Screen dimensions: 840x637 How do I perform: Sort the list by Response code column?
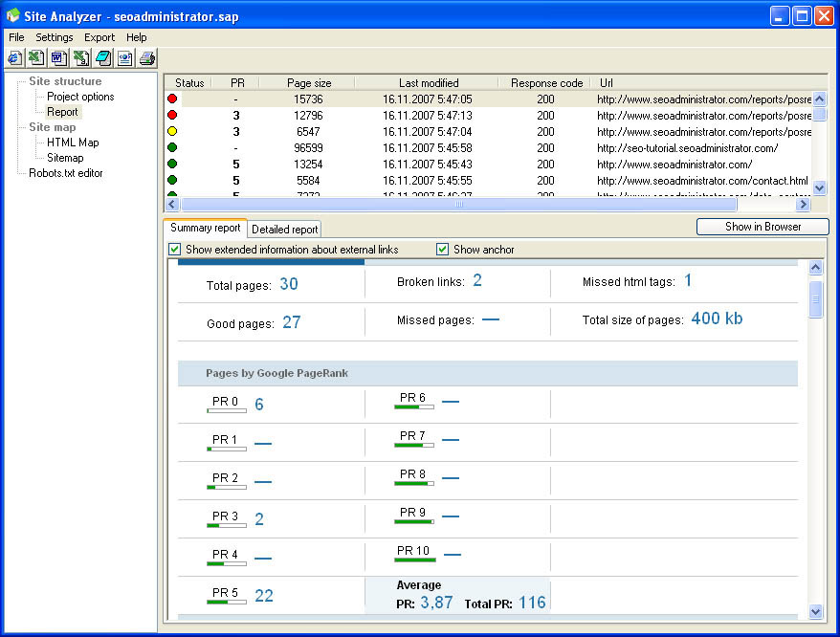click(546, 83)
